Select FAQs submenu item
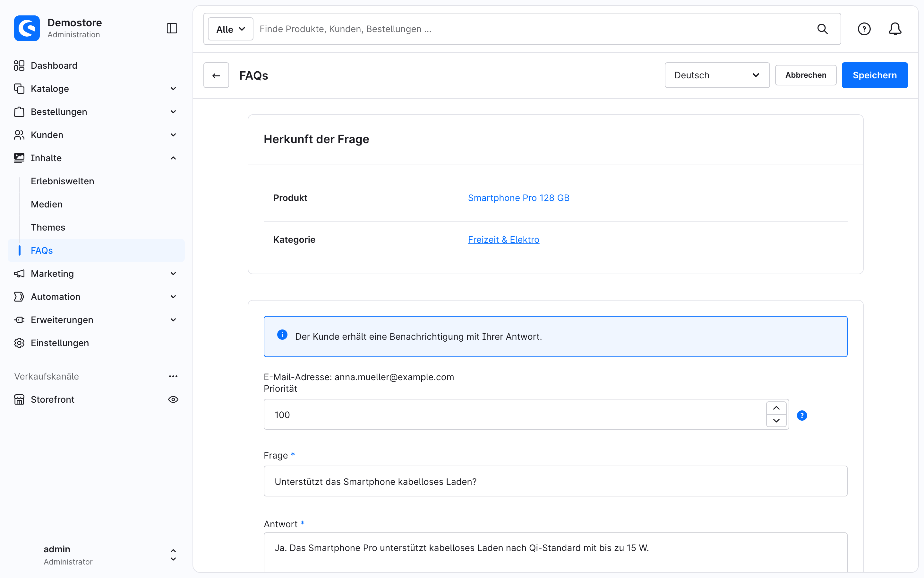The height and width of the screenshot is (578, 924). point(96,251)
